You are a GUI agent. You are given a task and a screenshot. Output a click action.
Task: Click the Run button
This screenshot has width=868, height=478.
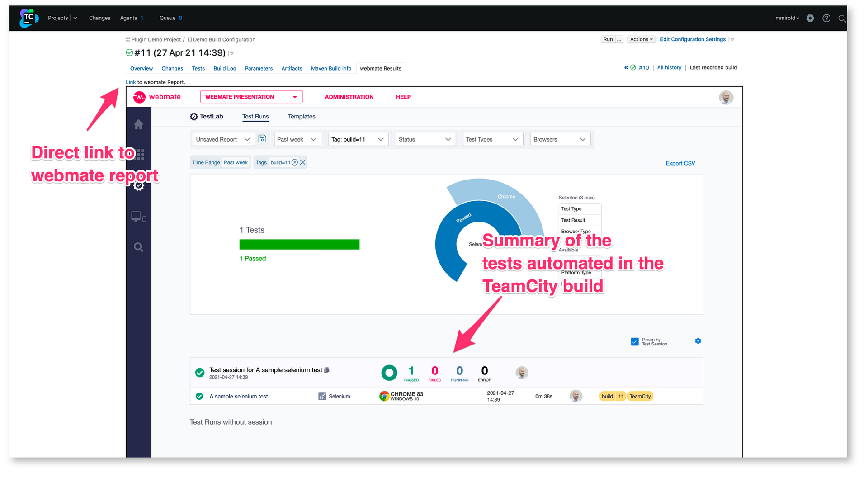[x=608, y=39]
